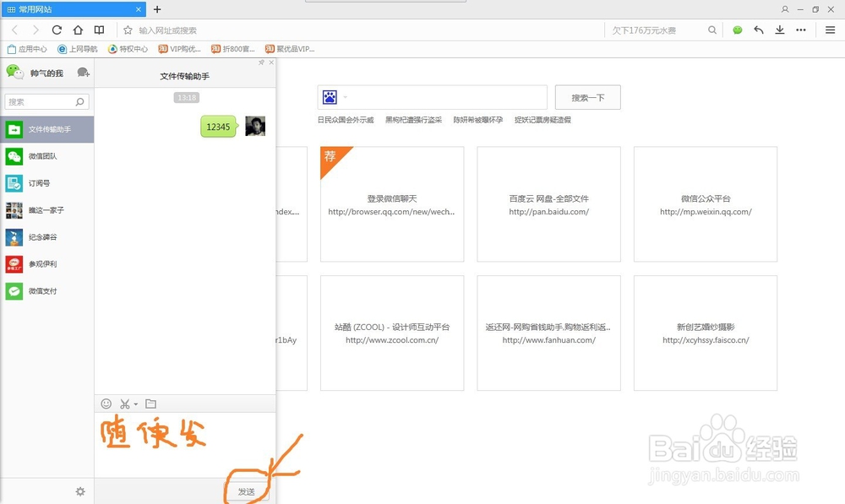Click the browser back arrow
The image size is (845, 504).
pos(15,30)
